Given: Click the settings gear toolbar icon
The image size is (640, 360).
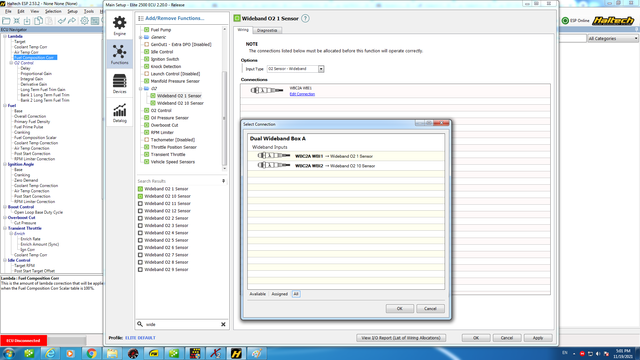Looking at the screenshot, I should pyautogui.click(x=84, y=20).
